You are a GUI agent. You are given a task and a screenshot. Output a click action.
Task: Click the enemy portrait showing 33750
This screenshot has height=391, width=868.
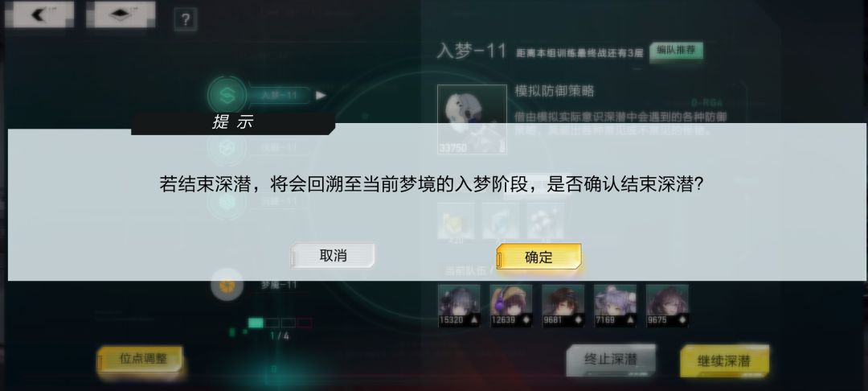tap(472, 119)
